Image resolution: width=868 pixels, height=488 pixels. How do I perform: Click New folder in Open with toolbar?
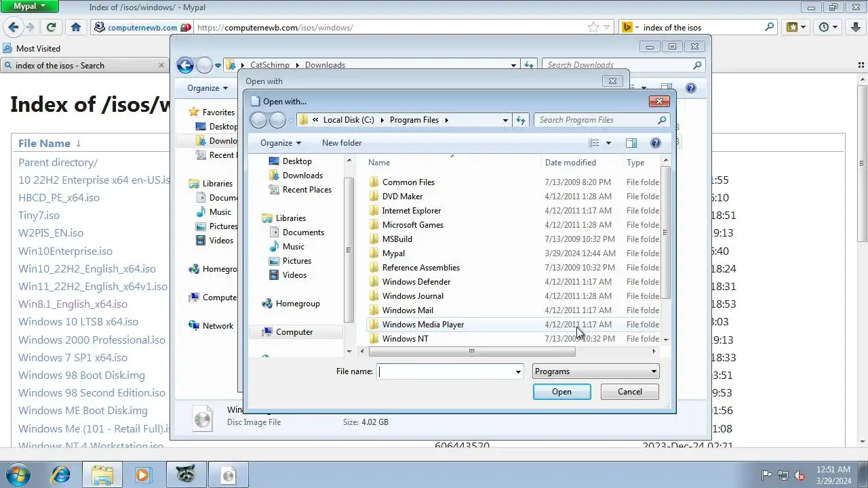click(342, 143)
